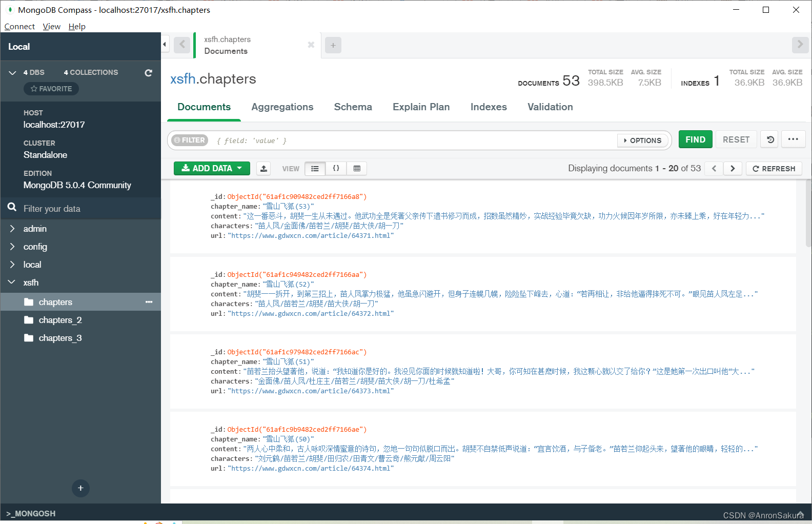
Task: Go to next tab arrow
Action: [x=800, y=45]
